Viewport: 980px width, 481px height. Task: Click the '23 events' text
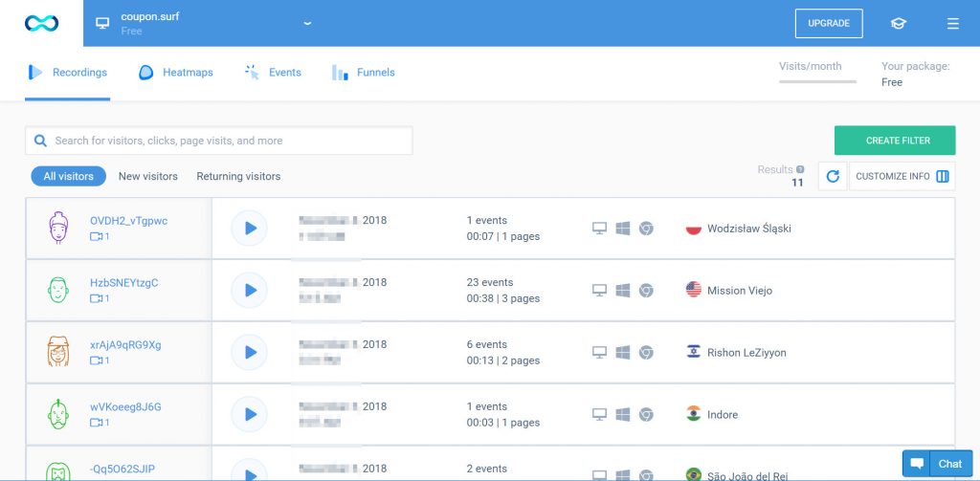489,282
